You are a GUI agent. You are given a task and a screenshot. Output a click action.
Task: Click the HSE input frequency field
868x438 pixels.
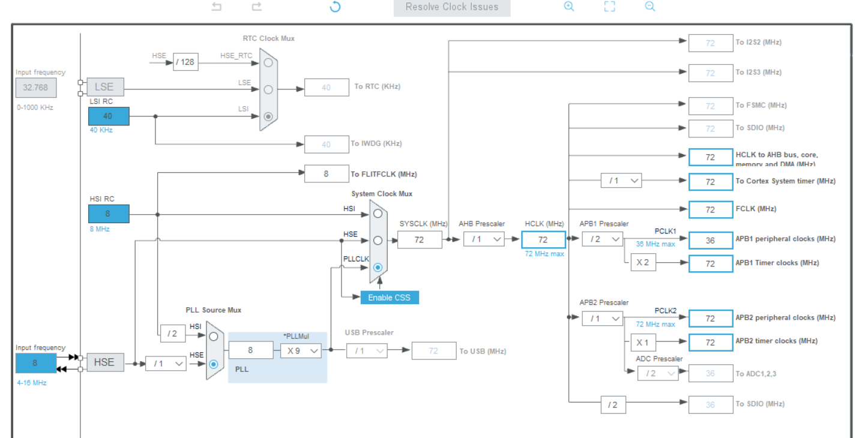[x=35, y=363]
